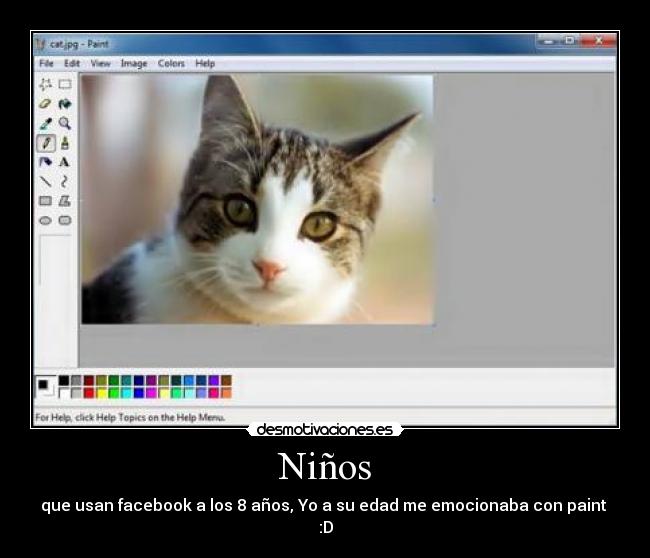Pick the black color swatch in the palette

tap(64, 380)
